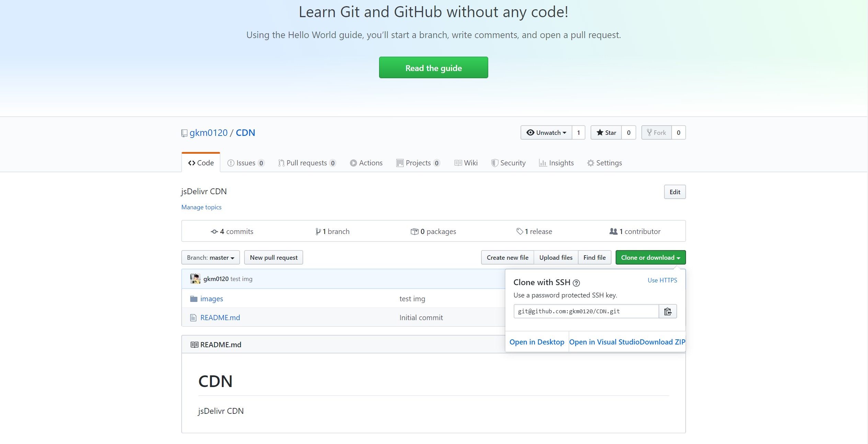Open the gkm0120 owner link
Viewport: 868px width, 444px height.
tap(208, 132)
